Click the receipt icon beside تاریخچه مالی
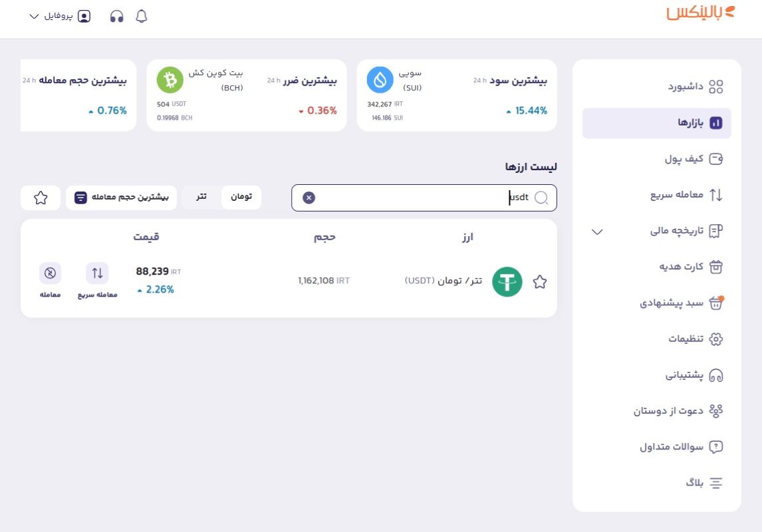Viewport: 762px width, 532px height. 716,231
